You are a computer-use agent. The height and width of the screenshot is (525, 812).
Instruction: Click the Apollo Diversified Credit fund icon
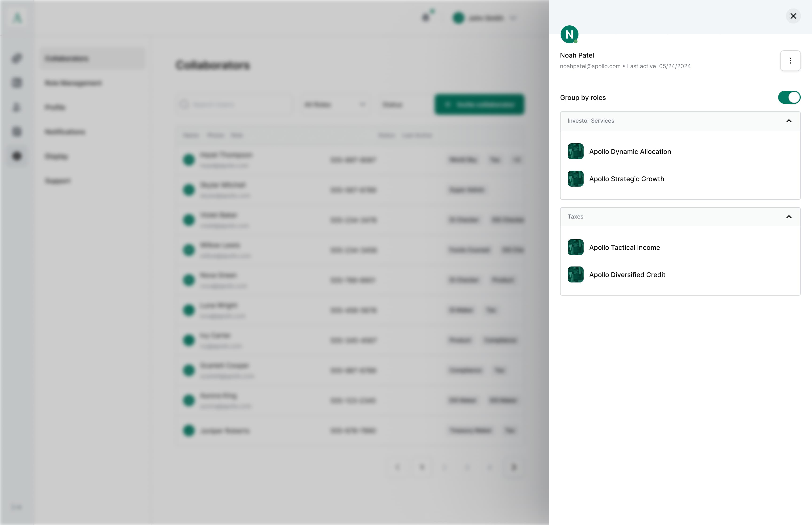click(x=575, y=274)
